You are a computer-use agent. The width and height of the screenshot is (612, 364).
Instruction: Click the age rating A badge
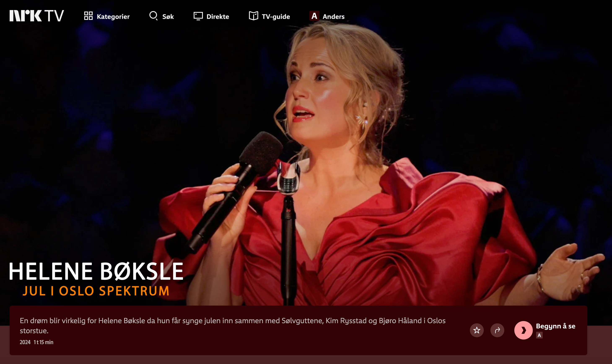coord(539,335)
